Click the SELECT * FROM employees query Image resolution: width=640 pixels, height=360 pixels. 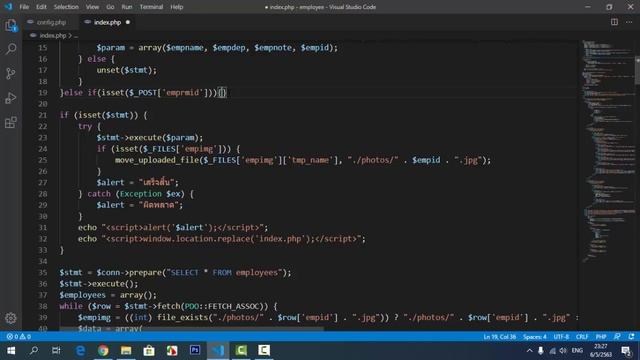tap(224, 272)
